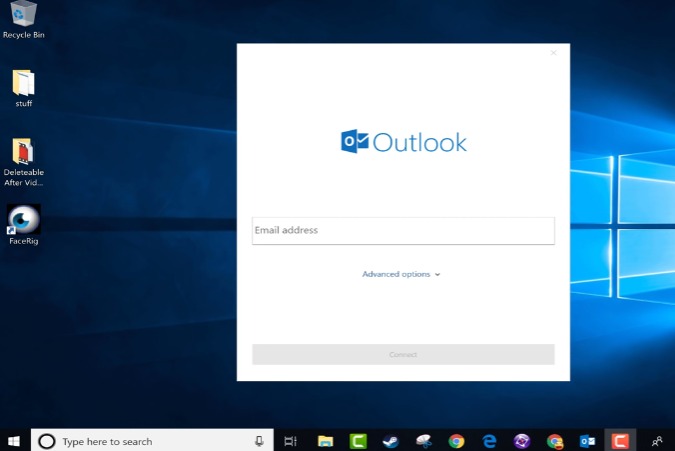Switch to Outlook via taskbar icon
Image resolution: width=675 pixels, height=451 pixels.
[588, 441]
